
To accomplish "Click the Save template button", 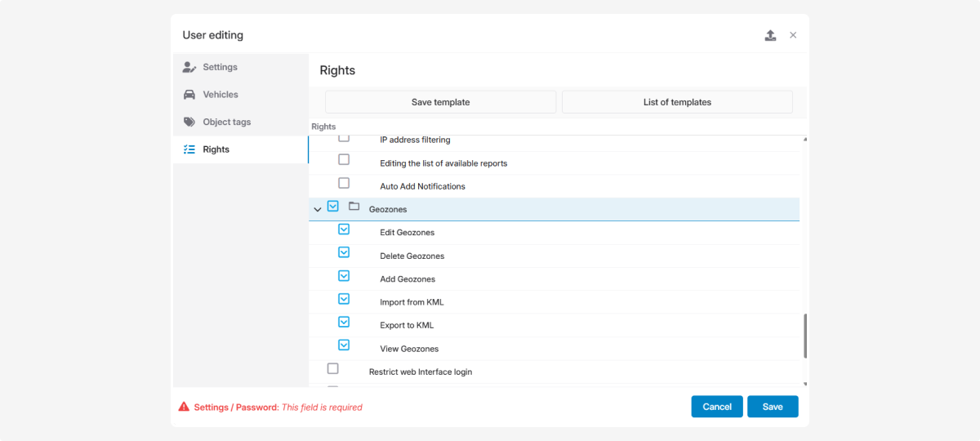I will click(x=440, y=102).
